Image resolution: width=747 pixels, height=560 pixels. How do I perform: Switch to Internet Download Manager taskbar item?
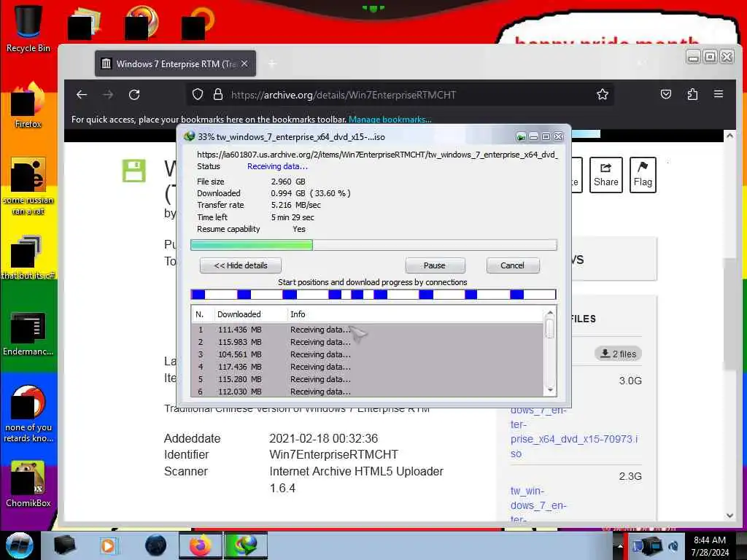click(x=245, y=545)
